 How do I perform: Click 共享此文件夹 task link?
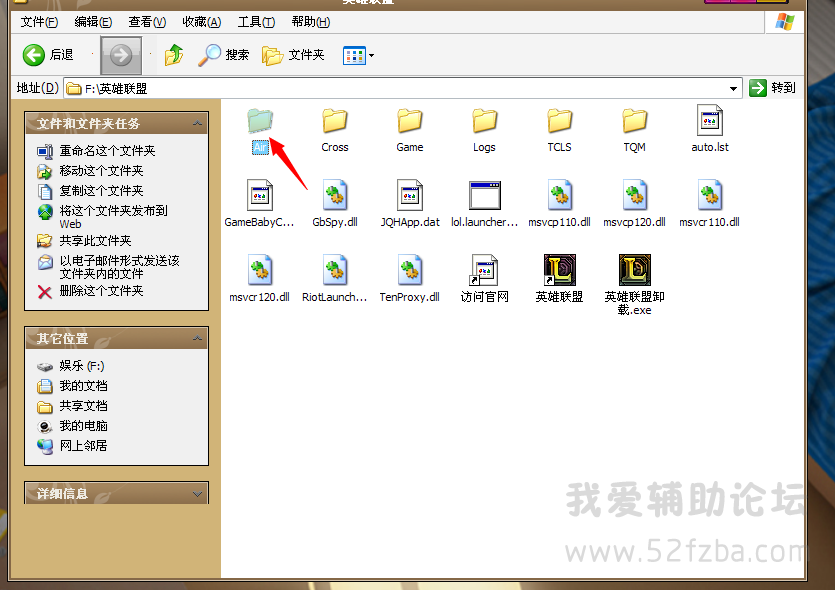pyautogui.click(x=95, y=241)
